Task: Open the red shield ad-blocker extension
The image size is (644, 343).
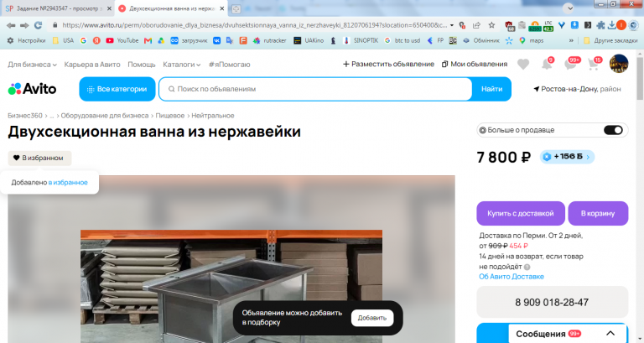Action: pos(510,26)
